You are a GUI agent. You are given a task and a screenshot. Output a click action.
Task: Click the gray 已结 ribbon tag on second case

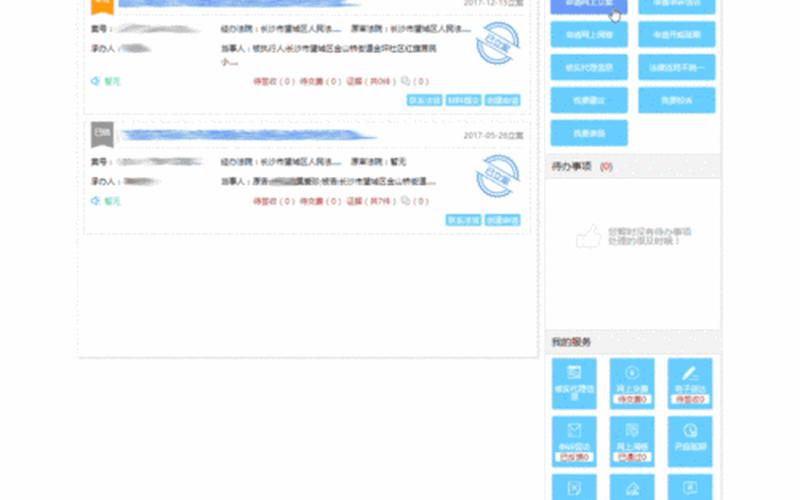click(102, 134)
